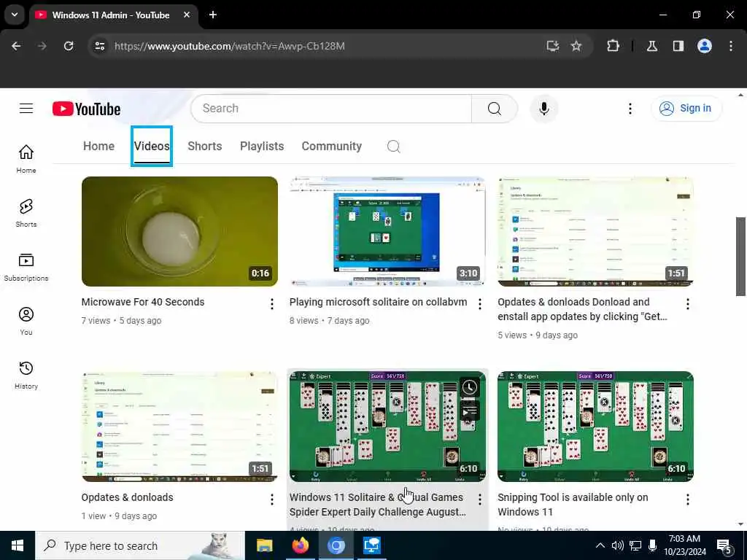Open Chrome three-dot menu

click(731, 46)
